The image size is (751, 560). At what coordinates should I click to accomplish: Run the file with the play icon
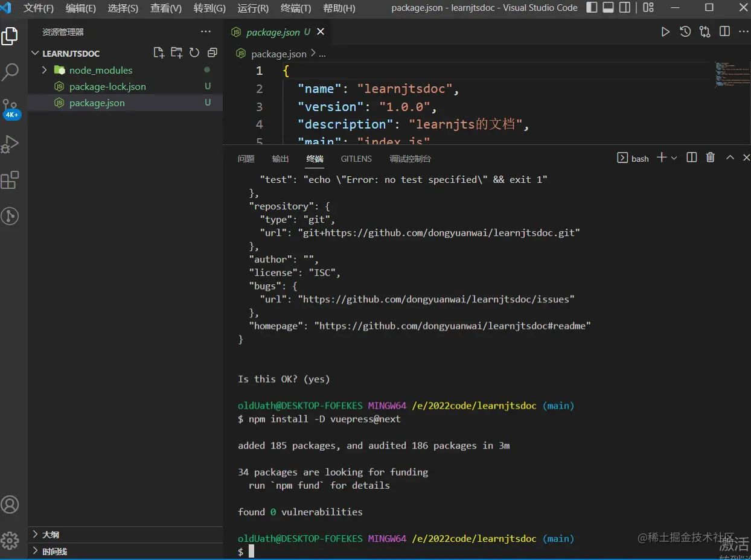(665, 32)
